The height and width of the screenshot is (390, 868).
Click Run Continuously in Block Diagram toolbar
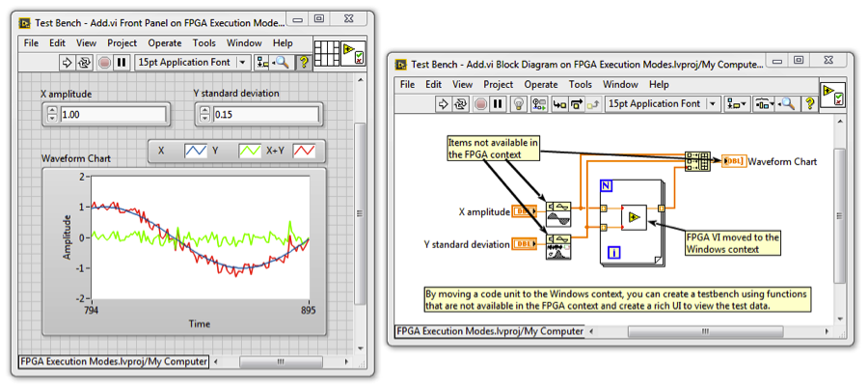[x=460, y=103]
